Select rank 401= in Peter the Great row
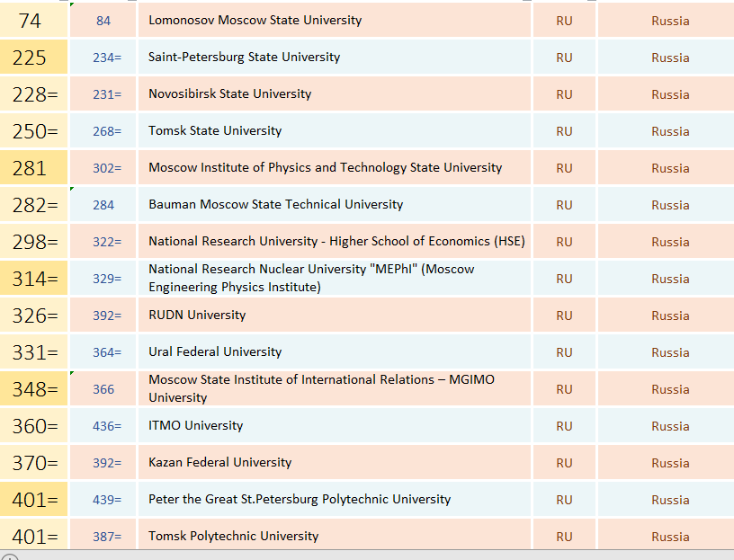Image resolution: width=734 pixels, height=560 pixels. tap(33, 500)
